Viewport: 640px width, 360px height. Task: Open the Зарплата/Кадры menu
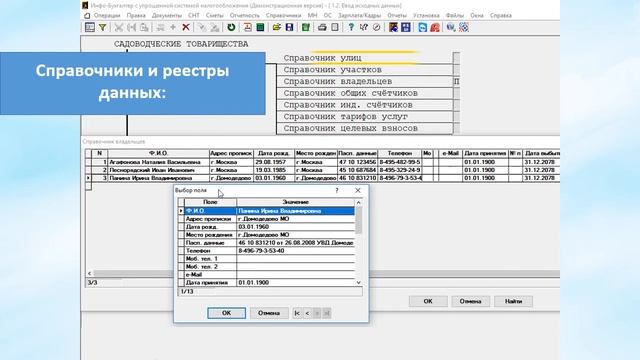point(360,16)
